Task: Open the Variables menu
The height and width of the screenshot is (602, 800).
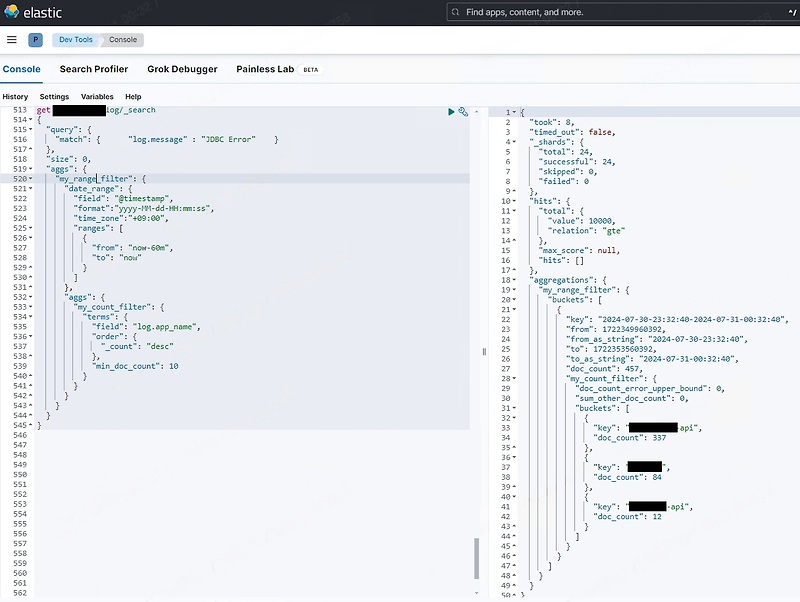Action: tap(97, 96)
